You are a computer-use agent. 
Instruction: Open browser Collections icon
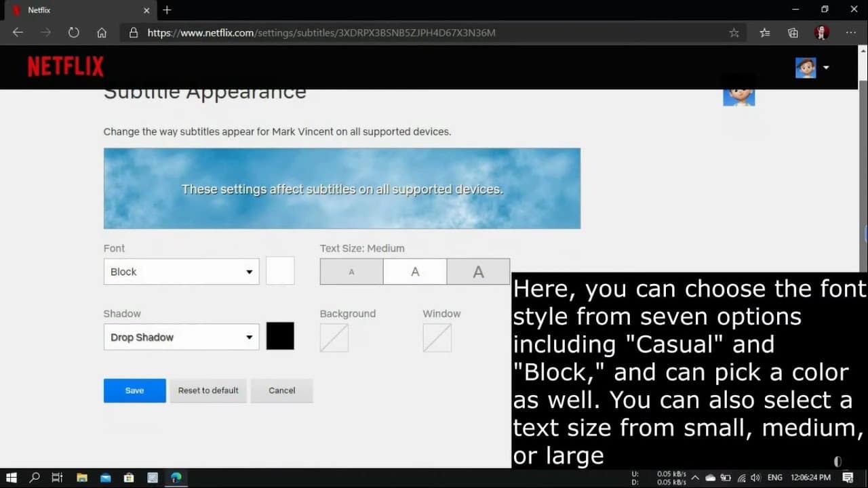pos(793,33)
